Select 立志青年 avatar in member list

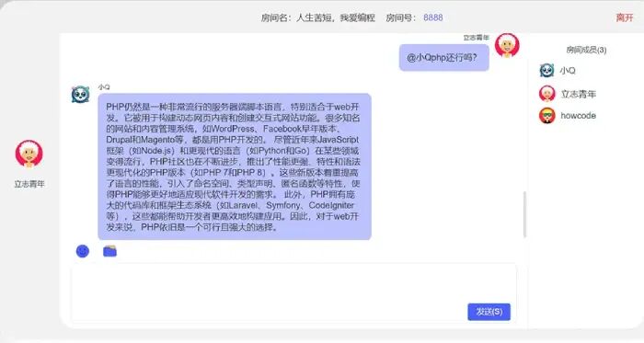547,94
